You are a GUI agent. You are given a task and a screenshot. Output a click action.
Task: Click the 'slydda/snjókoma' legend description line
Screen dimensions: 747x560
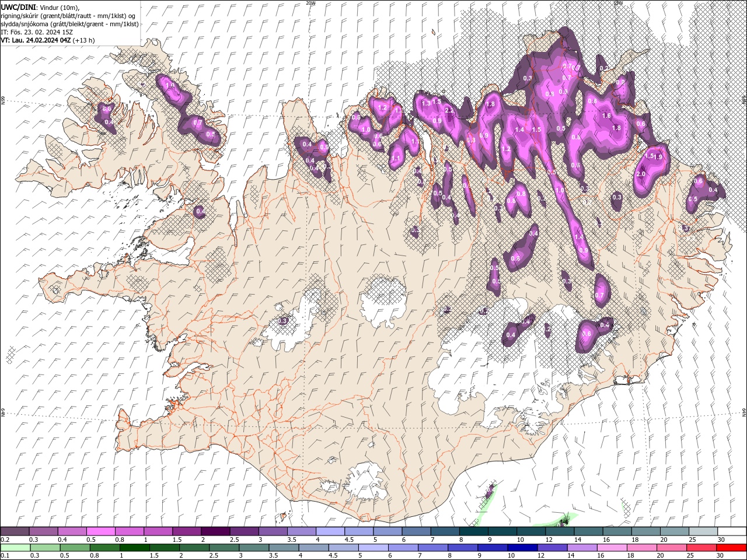(x=69, y=24)
